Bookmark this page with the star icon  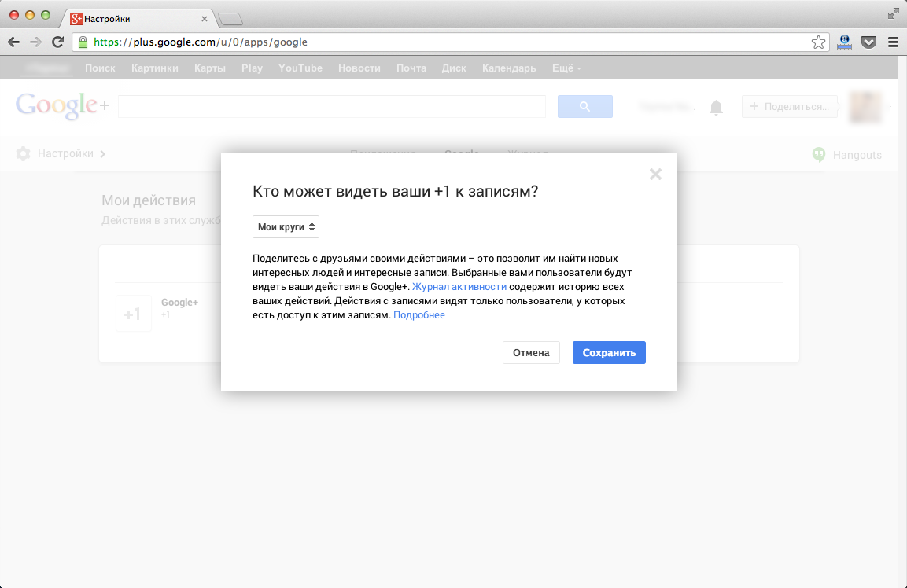(x=818, y=42)
